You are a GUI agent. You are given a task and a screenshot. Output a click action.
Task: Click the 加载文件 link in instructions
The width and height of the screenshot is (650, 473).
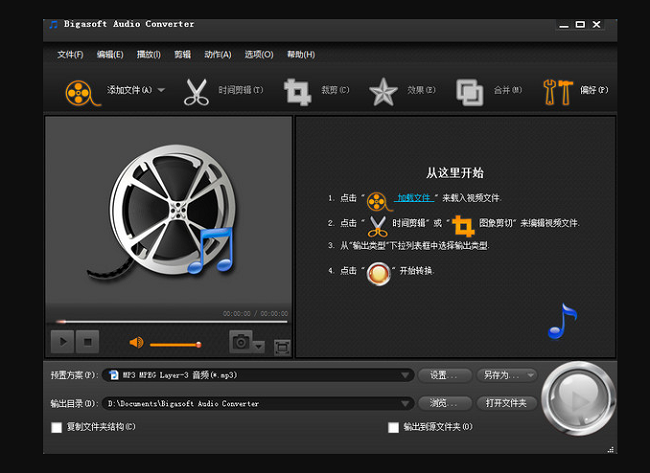[x=415, y=198]
